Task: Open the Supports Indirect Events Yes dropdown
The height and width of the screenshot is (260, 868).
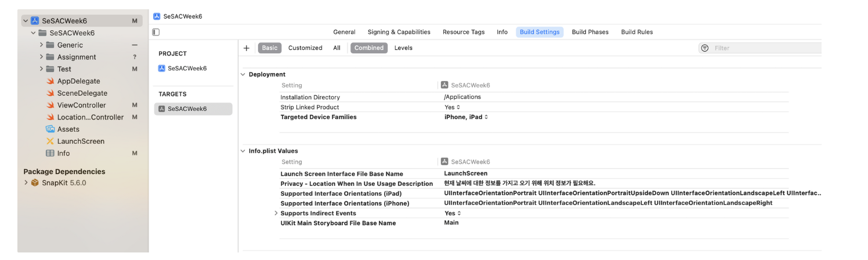Action: 452,214
